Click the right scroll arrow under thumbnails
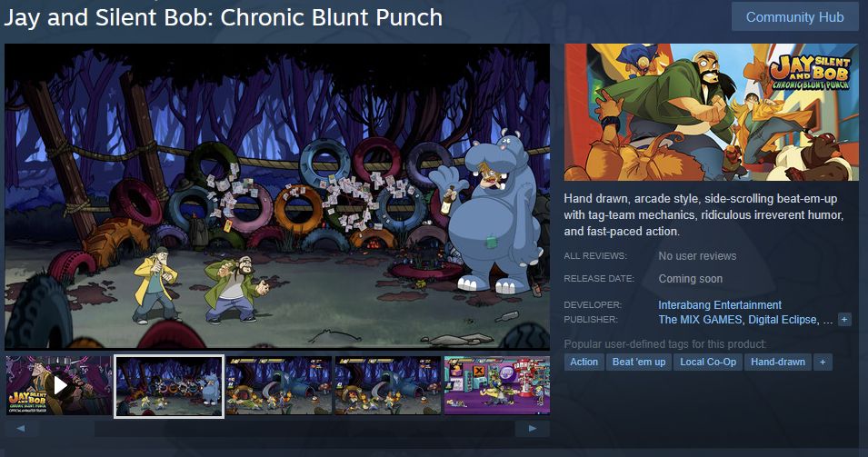868x457 pixels. 532,428
